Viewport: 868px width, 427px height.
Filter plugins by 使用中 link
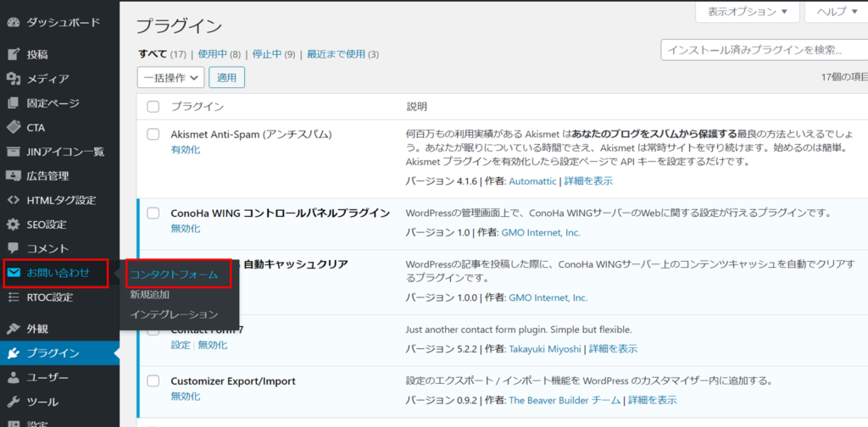tap(213, 54)
